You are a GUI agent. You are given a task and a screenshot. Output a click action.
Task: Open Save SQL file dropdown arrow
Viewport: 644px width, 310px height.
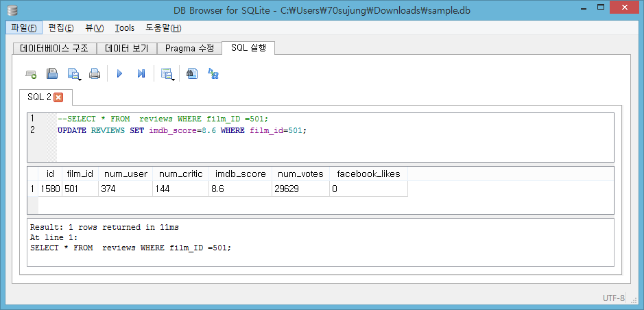(80, 79)
